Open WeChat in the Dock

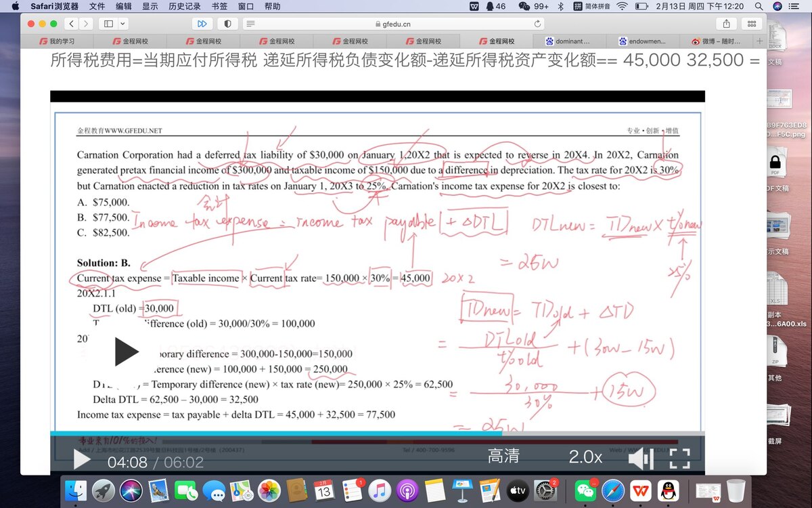pyautogui.click(x=585, y=490)
